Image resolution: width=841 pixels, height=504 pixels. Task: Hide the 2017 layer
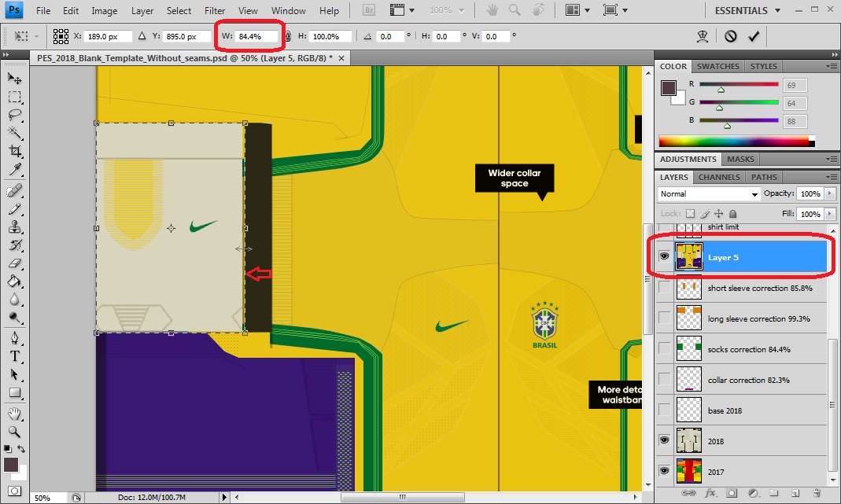click(664, 471)
